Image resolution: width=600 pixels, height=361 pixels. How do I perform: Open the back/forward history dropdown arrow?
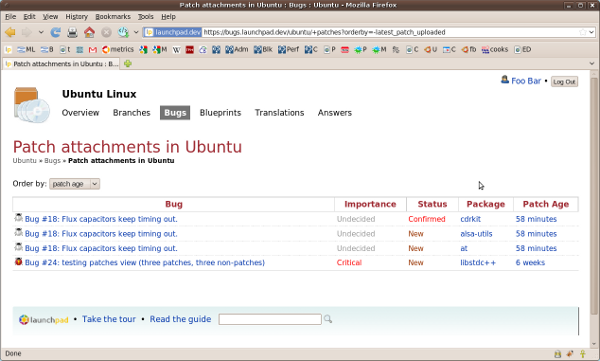[41, 33]
